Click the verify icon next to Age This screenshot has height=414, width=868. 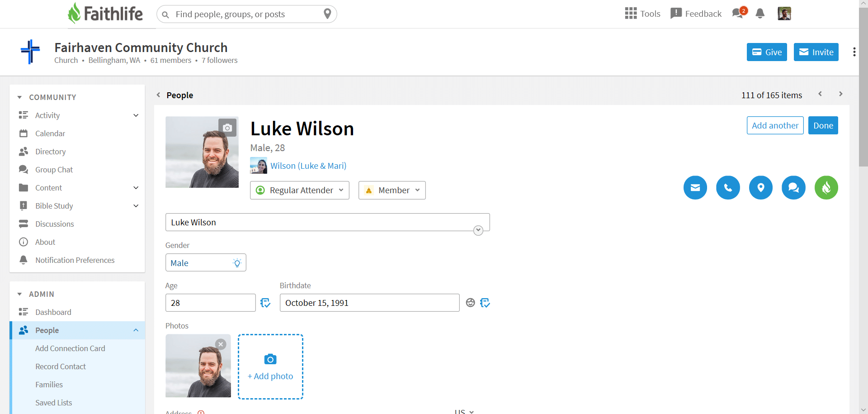265,303
